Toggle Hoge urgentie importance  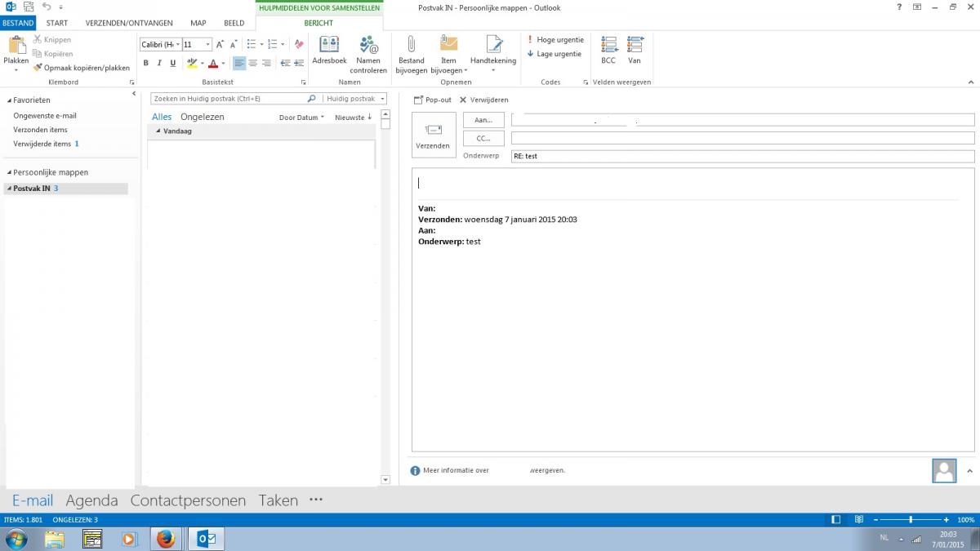(x=555, y=39)
